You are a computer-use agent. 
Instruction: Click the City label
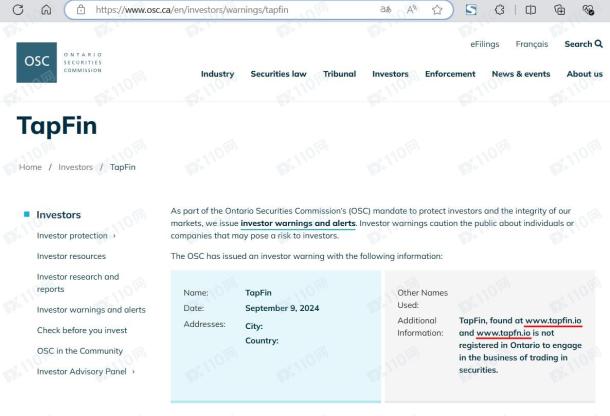click(x=254, y=326)
